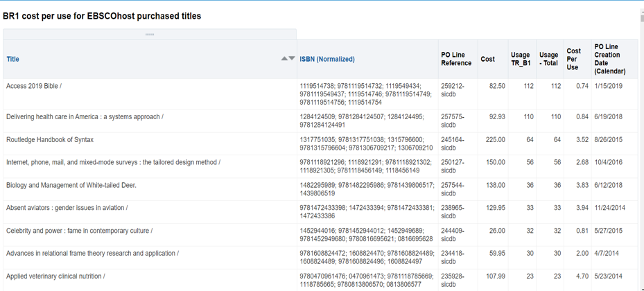Sort Title column descending with down arrow
Viewport: 644px width, 291px height.
coord(292,59)
